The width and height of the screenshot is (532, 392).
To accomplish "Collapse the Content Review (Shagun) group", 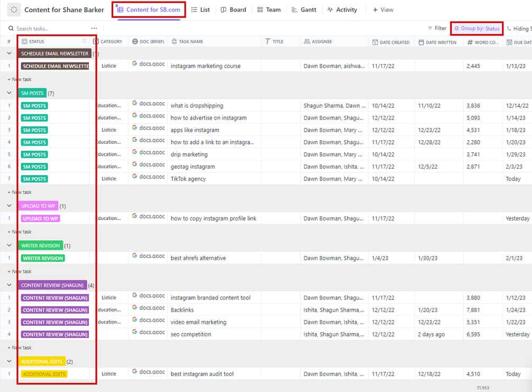I will (9, 285).
